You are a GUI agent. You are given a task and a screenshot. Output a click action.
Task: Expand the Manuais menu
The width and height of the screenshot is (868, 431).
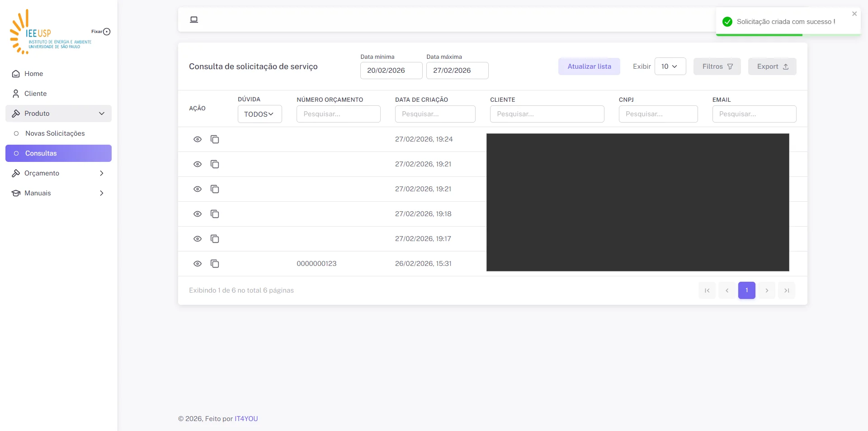58,193
